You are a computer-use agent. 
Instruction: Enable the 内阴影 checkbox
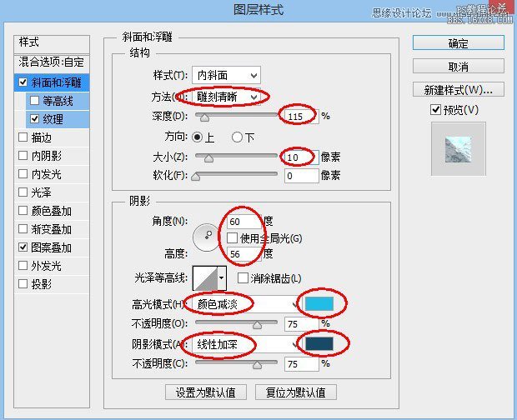(23, 156)
